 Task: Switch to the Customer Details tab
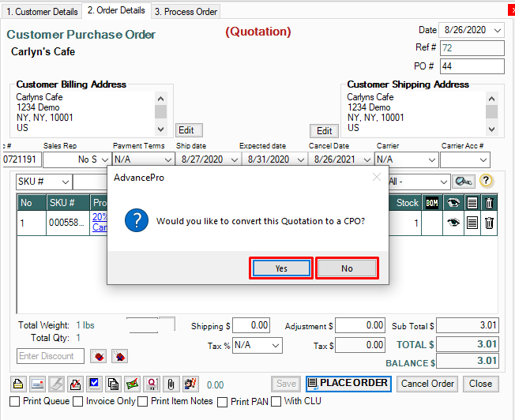point(41,11)
